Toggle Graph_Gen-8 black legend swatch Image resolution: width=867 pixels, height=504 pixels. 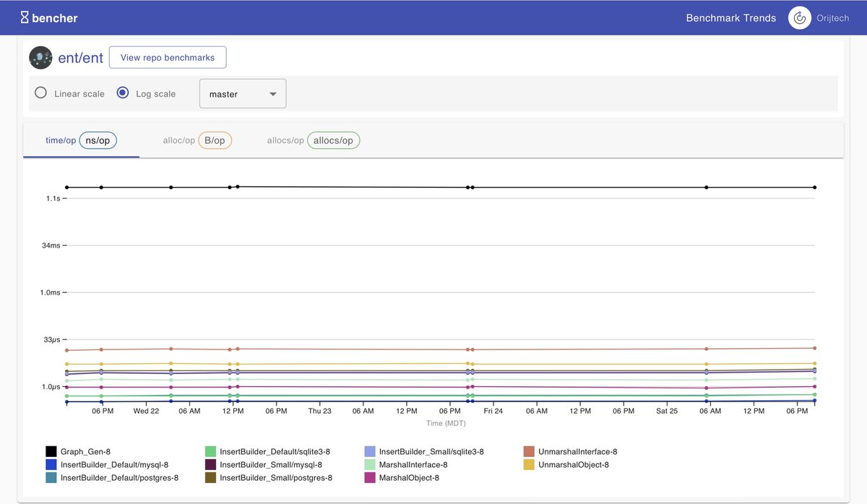tap(51, 451)
